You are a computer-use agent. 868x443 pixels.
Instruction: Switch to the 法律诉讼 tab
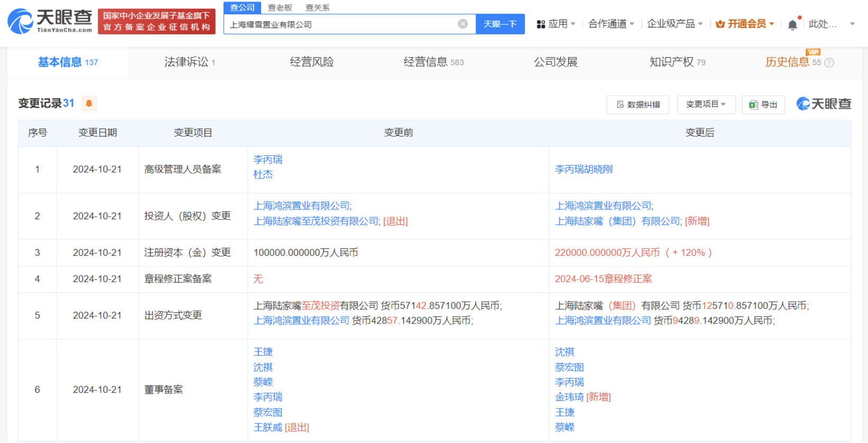point(189,62)
